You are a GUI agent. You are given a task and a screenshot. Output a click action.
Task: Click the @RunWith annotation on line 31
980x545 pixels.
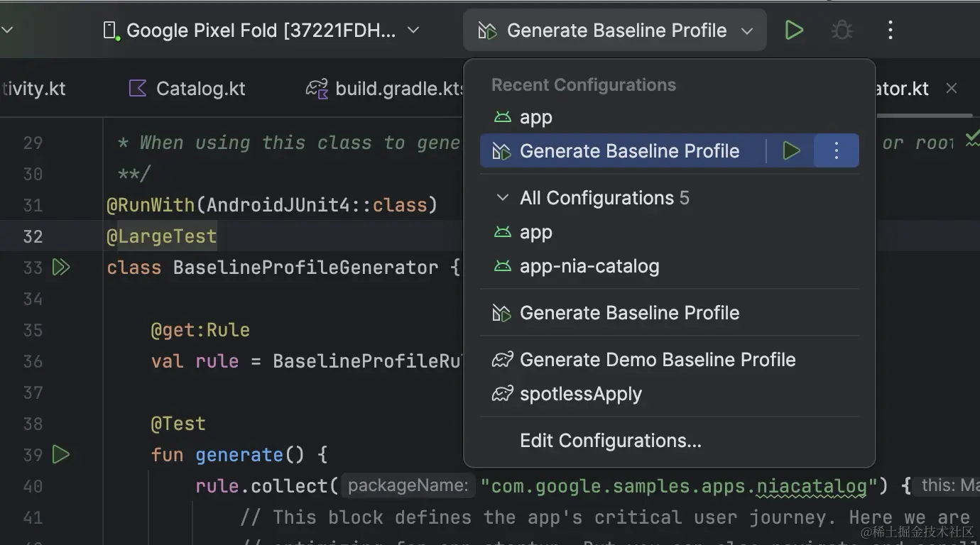coord(151,205)
